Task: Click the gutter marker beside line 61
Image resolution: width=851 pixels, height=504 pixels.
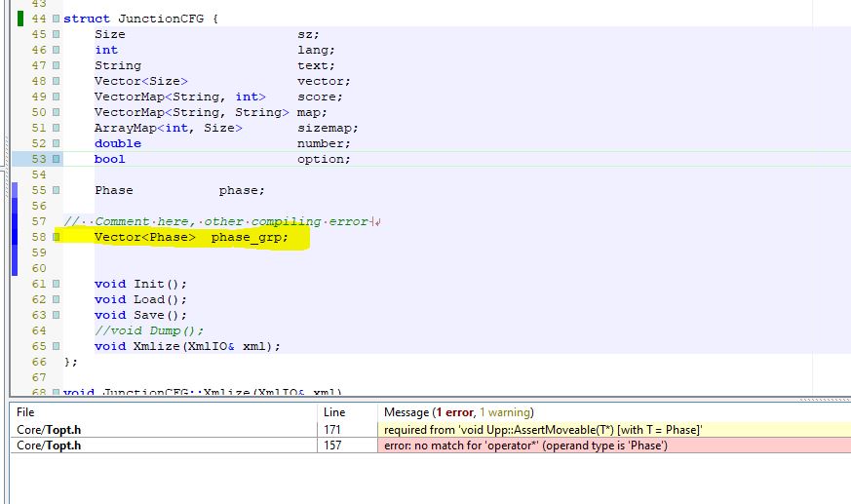Action: click(56, 284)
